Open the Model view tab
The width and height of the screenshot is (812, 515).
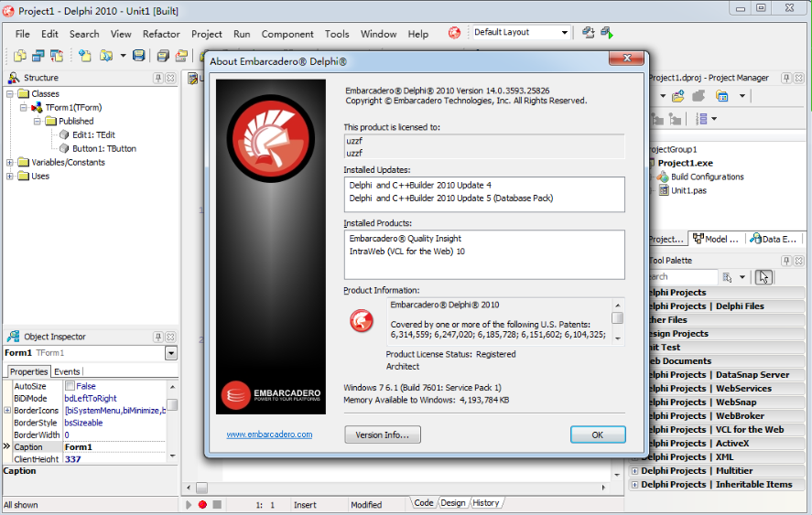716,239
